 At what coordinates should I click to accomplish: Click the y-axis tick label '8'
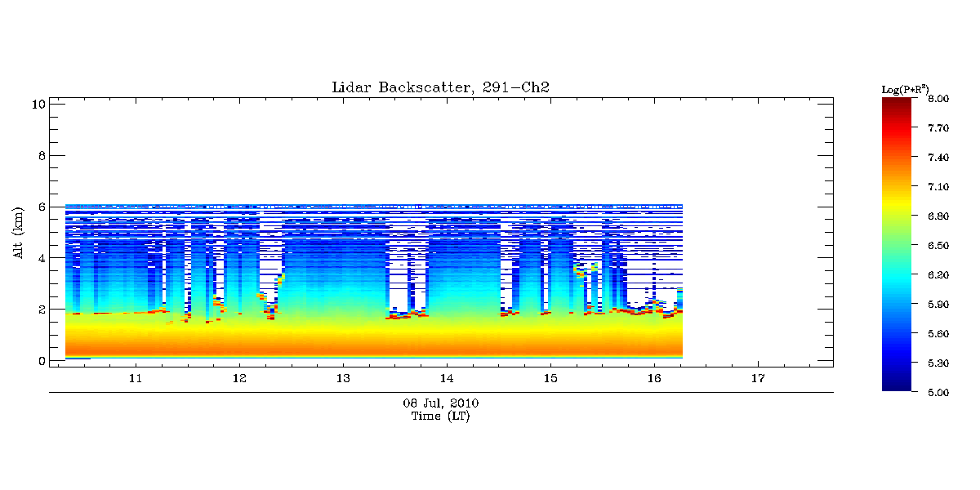click(x=41, y=155)
